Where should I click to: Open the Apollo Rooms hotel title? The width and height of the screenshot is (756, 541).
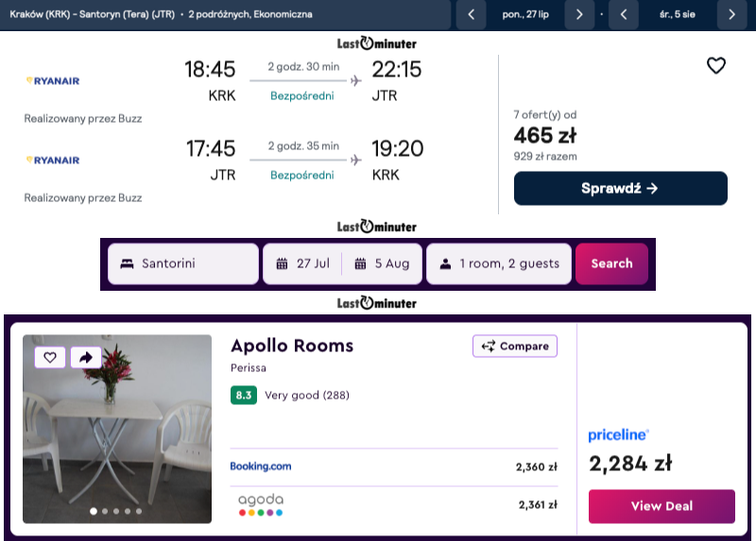(x=292, y=346)
